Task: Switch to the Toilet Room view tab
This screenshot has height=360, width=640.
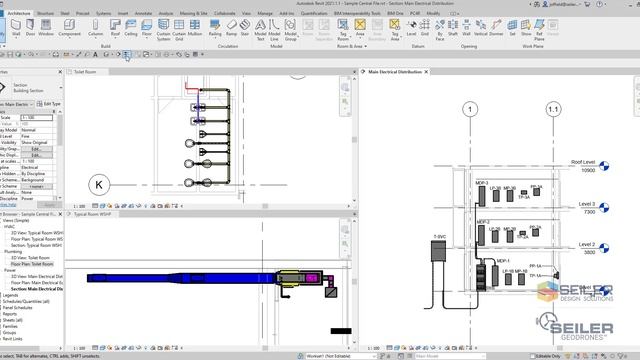Action: point(85,72)
